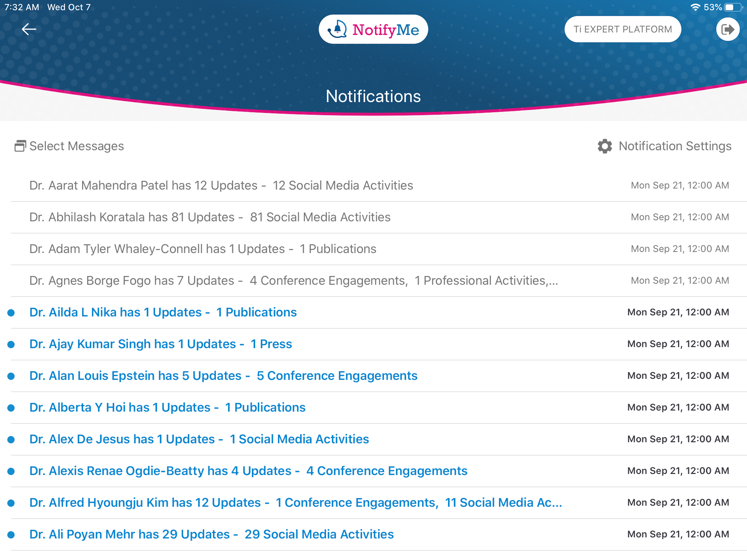
Task: Open Notification Settings text link
Action: tap(675, 146)
